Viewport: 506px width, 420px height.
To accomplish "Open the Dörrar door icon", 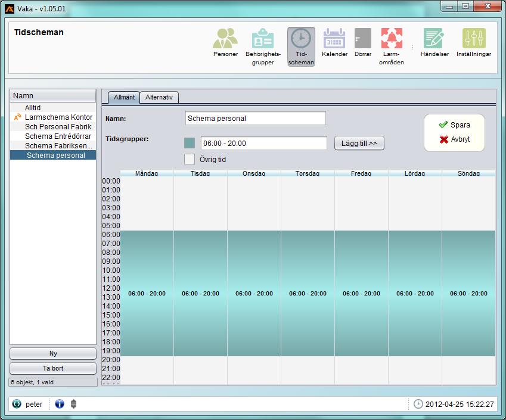I will [x=363, y=38].
